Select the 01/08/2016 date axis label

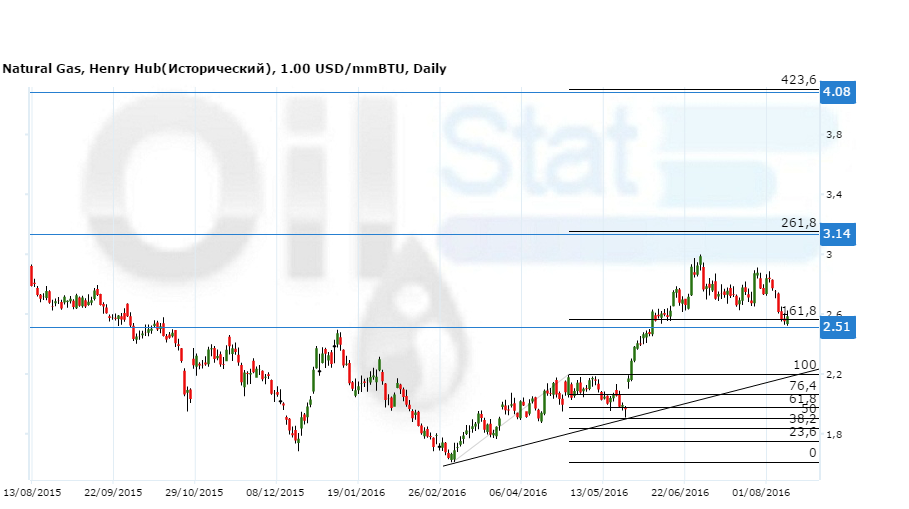coord(761,493)
